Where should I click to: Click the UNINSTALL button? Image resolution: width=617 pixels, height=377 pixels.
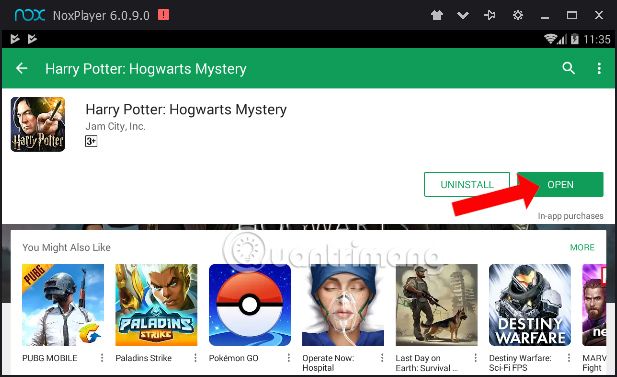[467, 184]
